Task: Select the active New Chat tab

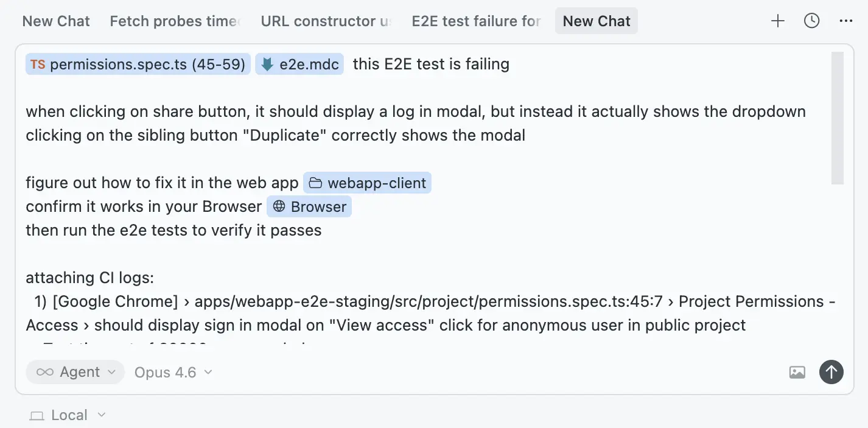Action: coord(596,20)
